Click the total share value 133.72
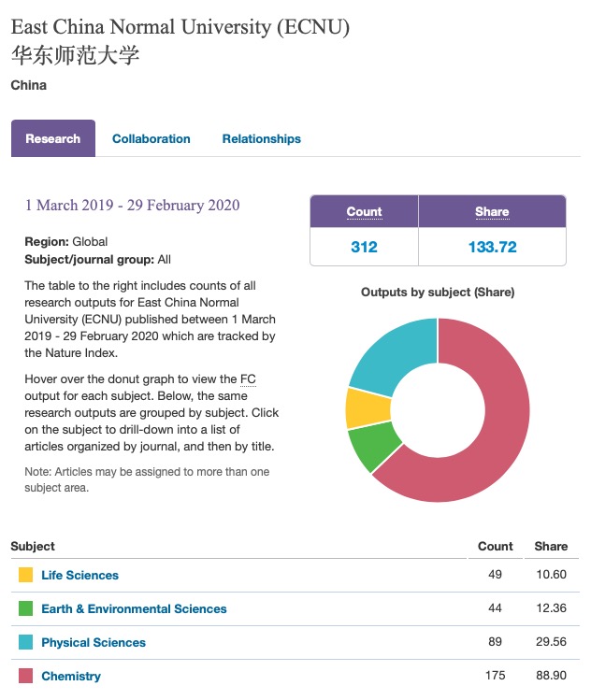The height and width of the screenshot is (700, 591). [492, 247]
